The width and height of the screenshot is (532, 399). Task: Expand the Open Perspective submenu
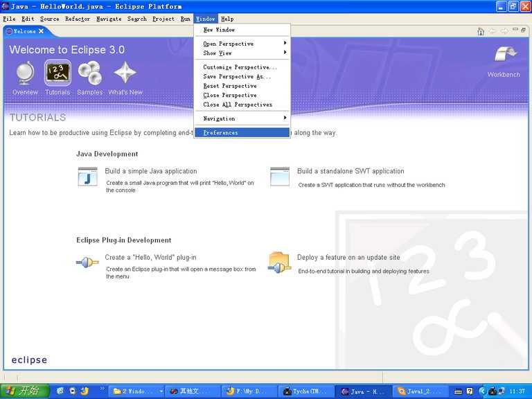(242, 44)
